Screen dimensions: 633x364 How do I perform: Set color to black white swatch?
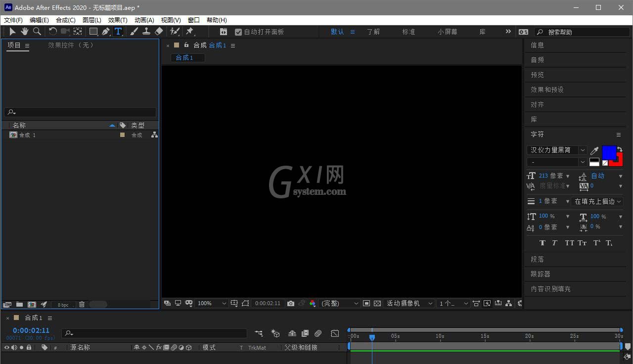pyautogui.click(x=594, y=162)
